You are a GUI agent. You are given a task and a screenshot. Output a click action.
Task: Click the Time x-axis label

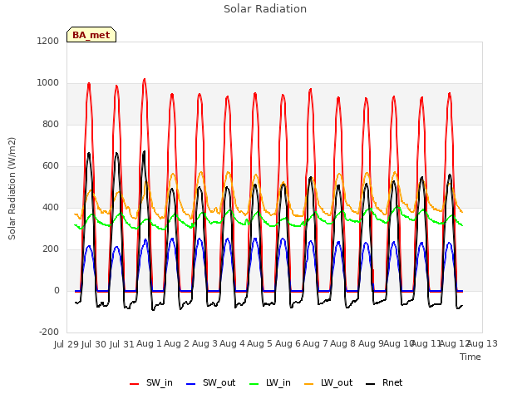470,357
